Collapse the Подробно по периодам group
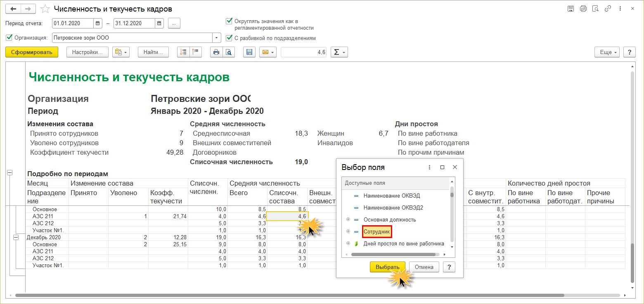Viewport: 644px width, 304px height. (x=10, y=173)
